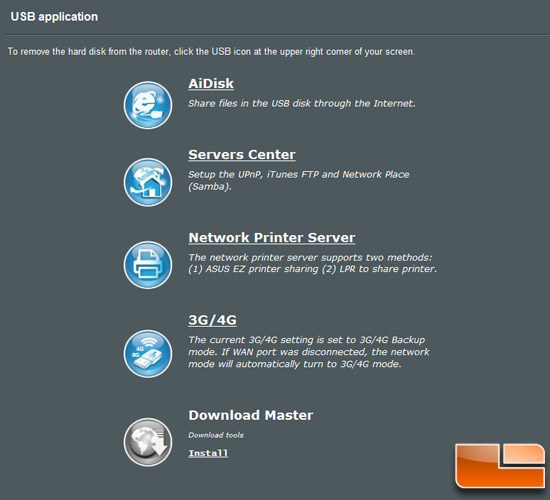550x500 pixels.
Task: Click the grey Download Master globe icon
Action: click(x=148, y=442)
